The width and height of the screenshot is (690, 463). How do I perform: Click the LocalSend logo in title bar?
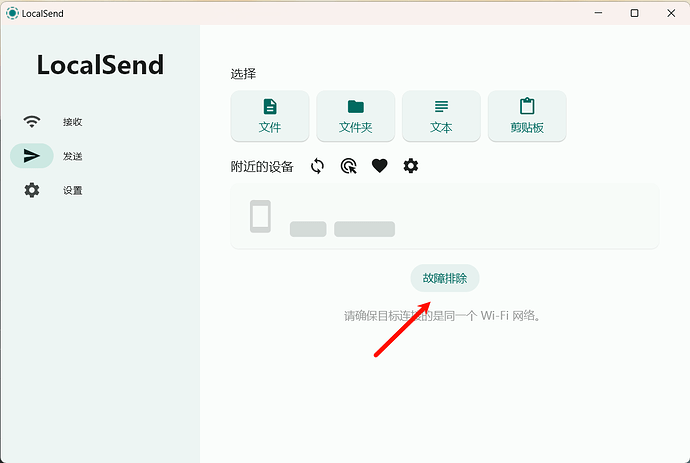[x=12, y=13]
